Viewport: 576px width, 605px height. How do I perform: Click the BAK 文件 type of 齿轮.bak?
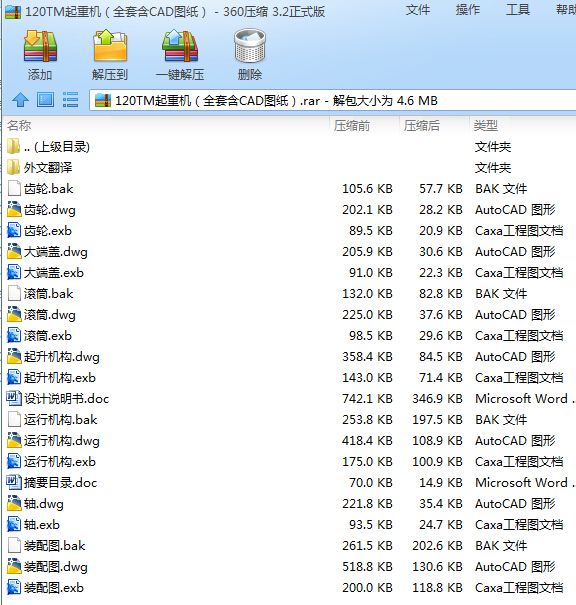(x=501, y=189)
